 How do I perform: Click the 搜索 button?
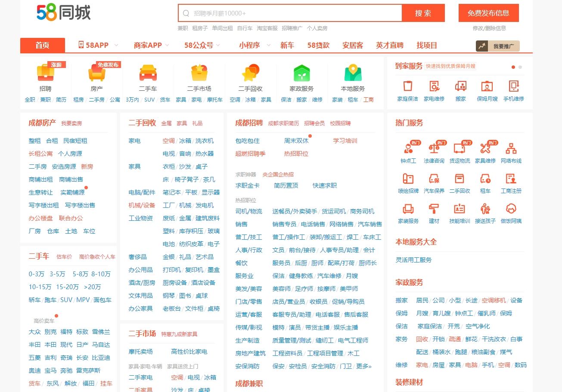click(x=423, y=13)
